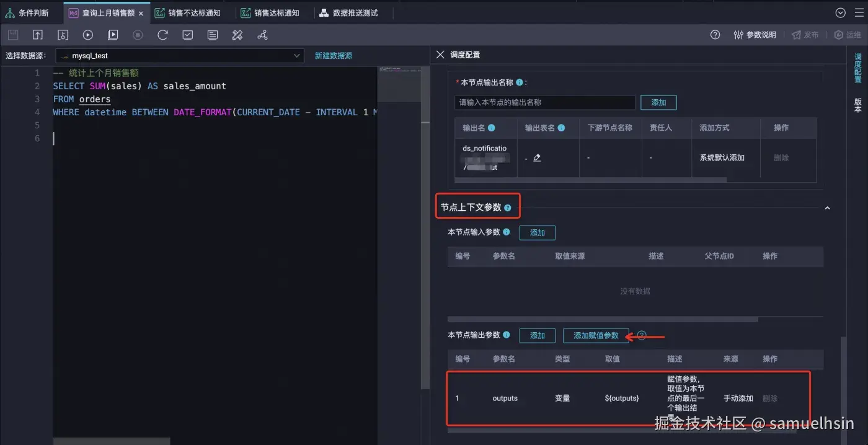
Task: Click the ruler and pencil tools icon
Action: (237, 35)
